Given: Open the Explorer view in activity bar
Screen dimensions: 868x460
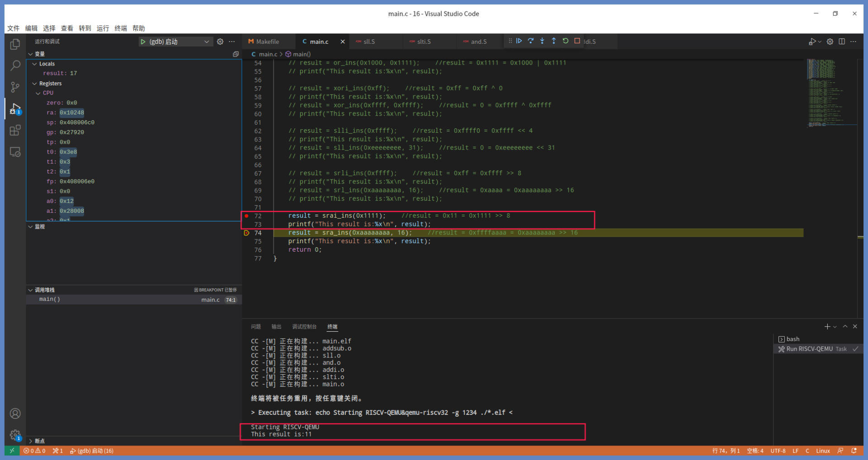Looking at the screenshot, I should (x=15, y=44).
